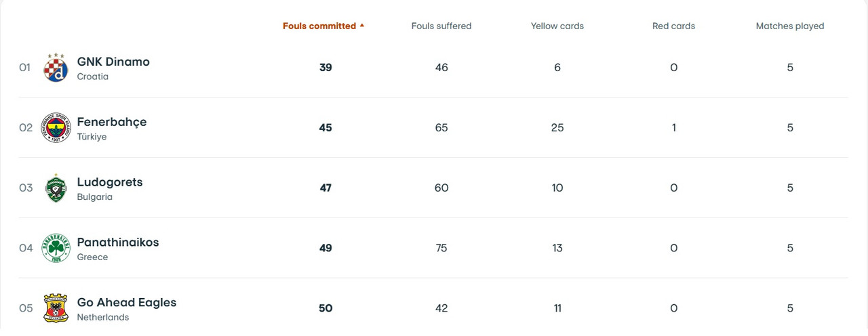Click Fenerbahçe's red card count of 1
The image size is (868, 336).
pyautogui.click(x=673, y=127)
